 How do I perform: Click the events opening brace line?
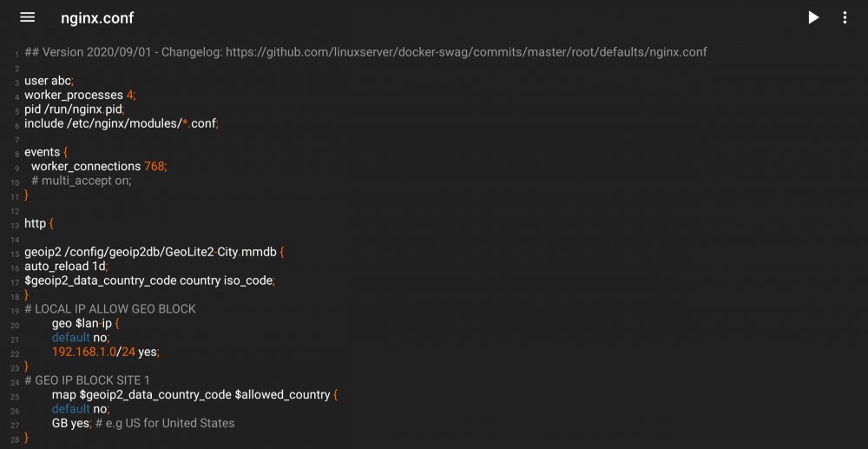[45, 152]
